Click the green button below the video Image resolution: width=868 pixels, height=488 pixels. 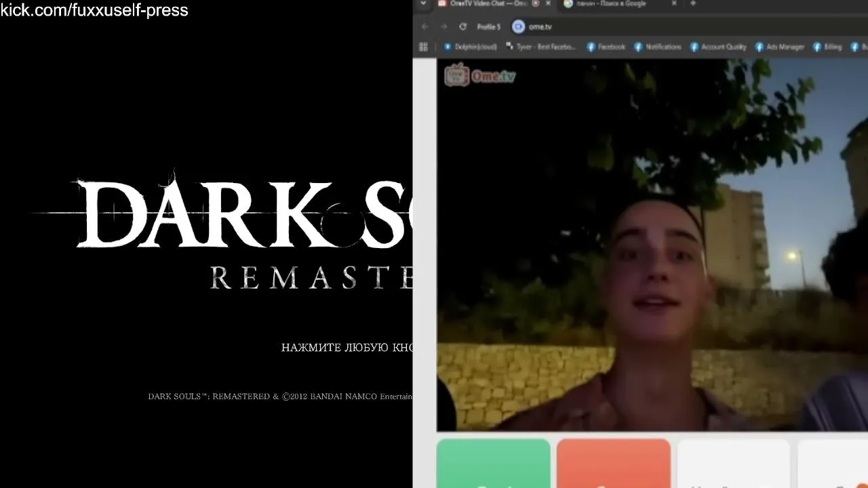[493, 464]
